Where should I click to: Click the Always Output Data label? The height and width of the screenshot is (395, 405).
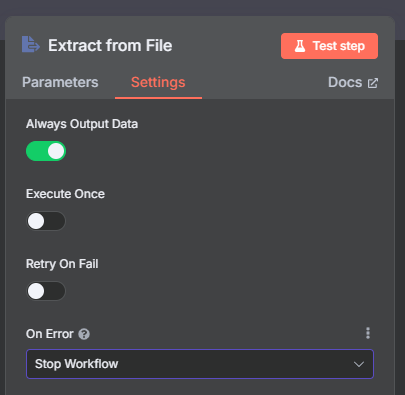82,124
